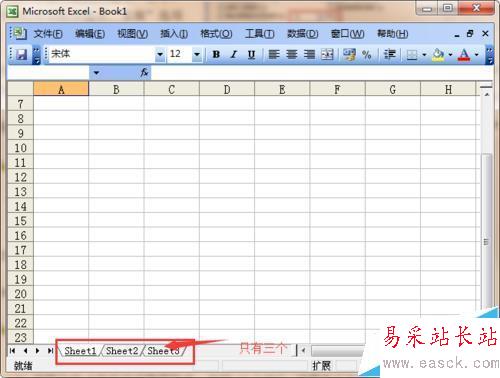
Task: Toggle Italic formatting
Action: coord(234,54)
